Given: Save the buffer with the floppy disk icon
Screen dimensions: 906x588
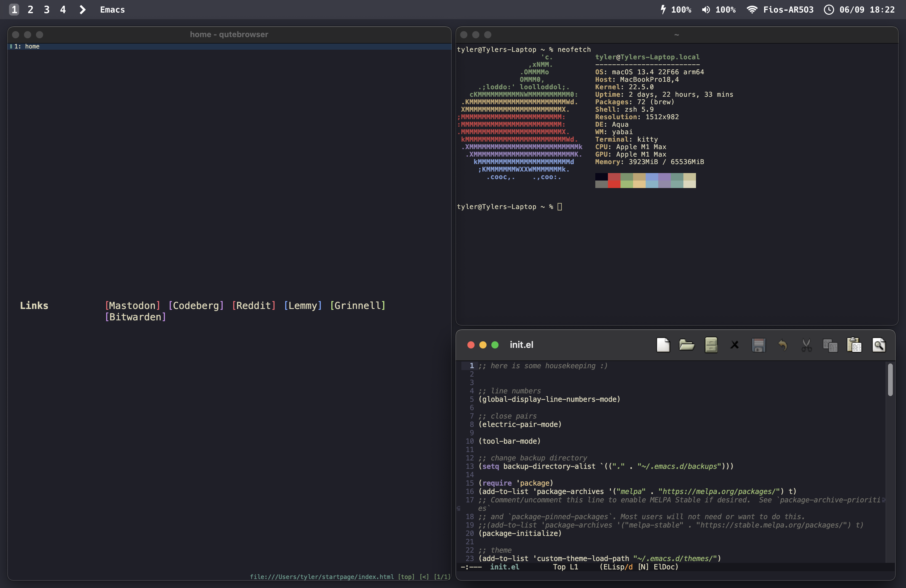Looking at the screenshot, I should point(758,345).
